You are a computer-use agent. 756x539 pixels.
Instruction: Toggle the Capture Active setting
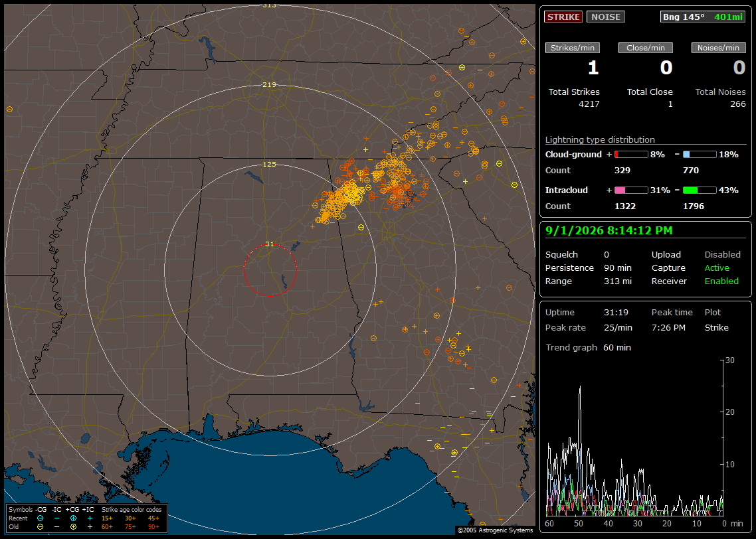(716, 268)
